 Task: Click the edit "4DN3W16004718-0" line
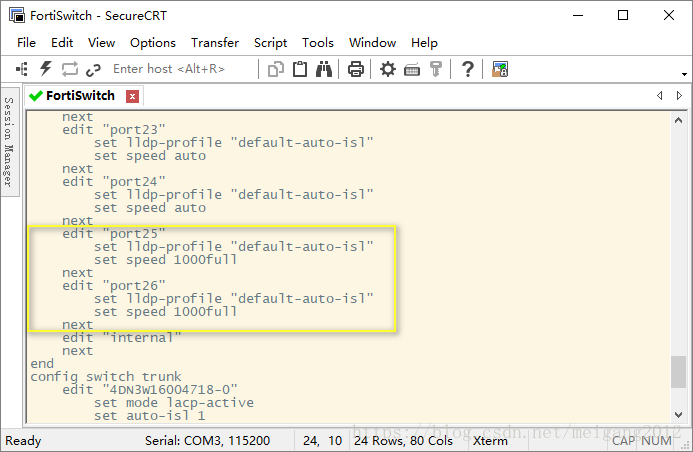(x=149, y=390)
